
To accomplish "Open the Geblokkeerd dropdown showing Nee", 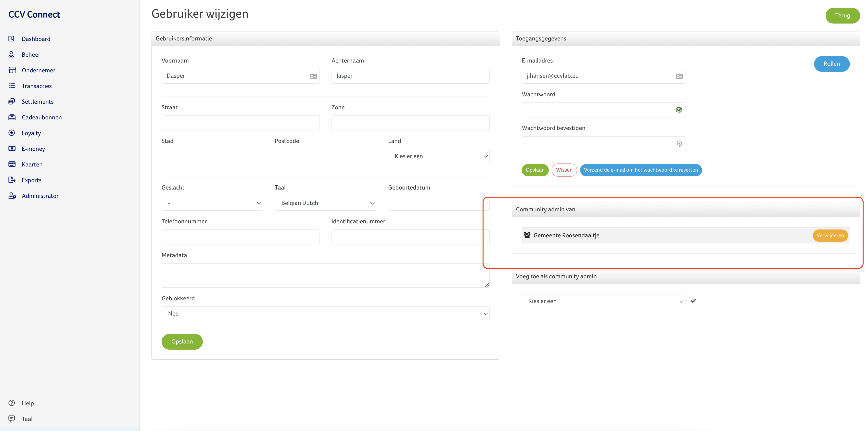I will point(325,314).
